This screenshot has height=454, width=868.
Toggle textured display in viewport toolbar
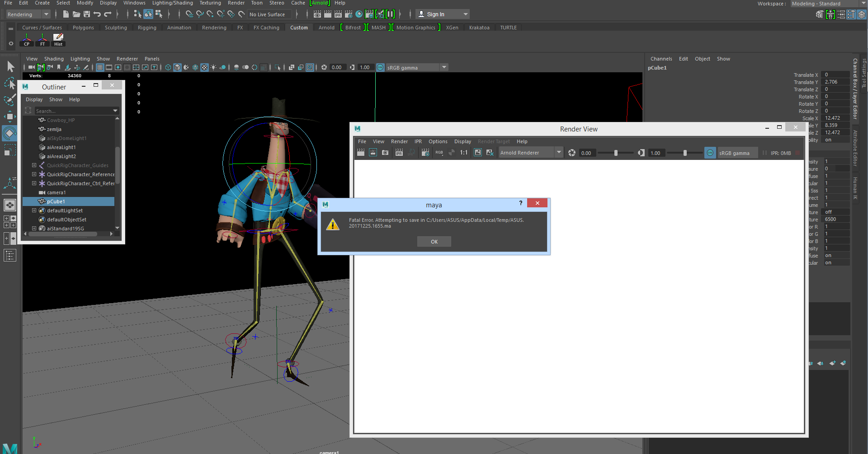coord(204,67)
